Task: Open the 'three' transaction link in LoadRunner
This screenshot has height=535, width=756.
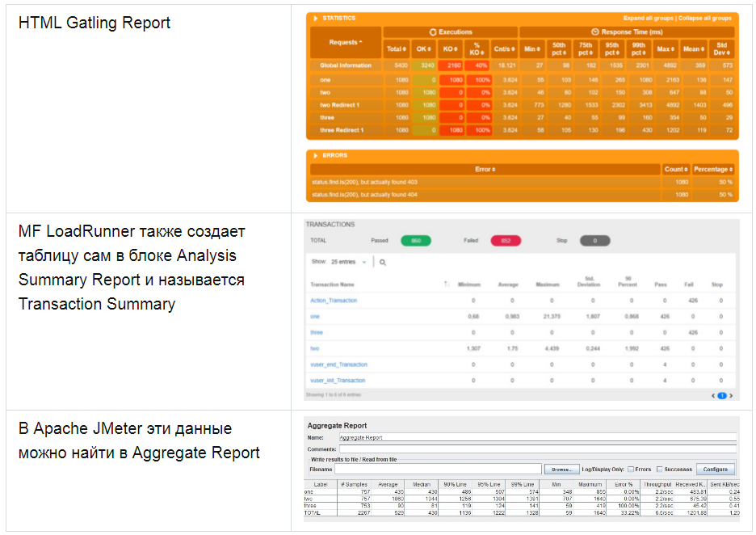Action: click(317, 332)
